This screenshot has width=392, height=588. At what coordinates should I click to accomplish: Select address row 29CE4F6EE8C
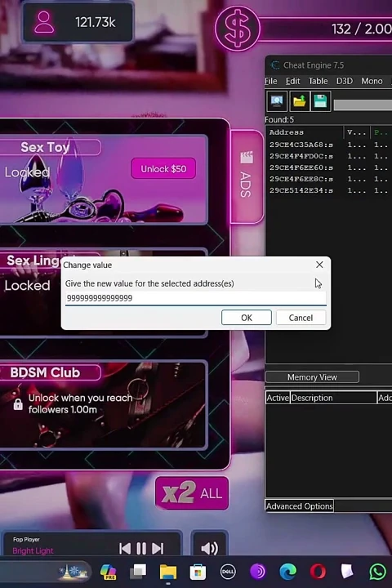[x=329, y=179]
